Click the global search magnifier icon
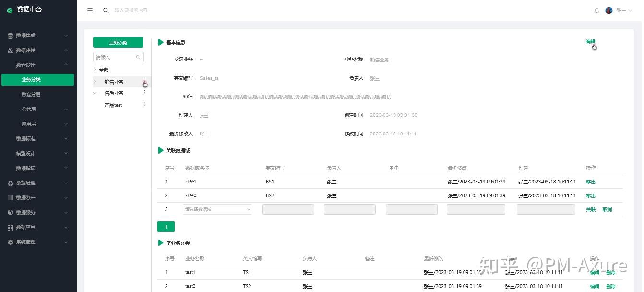Screen dimensions: 644x292 coord(106,10)
